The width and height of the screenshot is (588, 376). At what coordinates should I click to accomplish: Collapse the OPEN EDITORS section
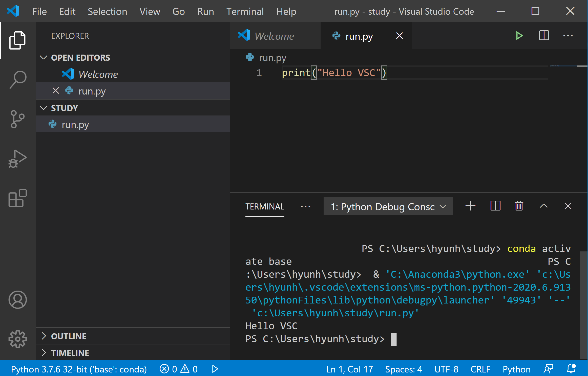(80, 58)
